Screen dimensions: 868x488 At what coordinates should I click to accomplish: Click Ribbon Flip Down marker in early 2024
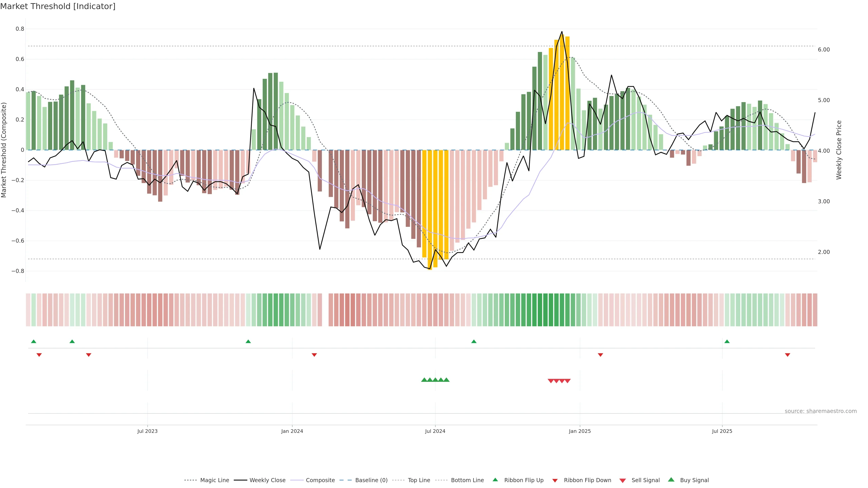click(314, 355)
